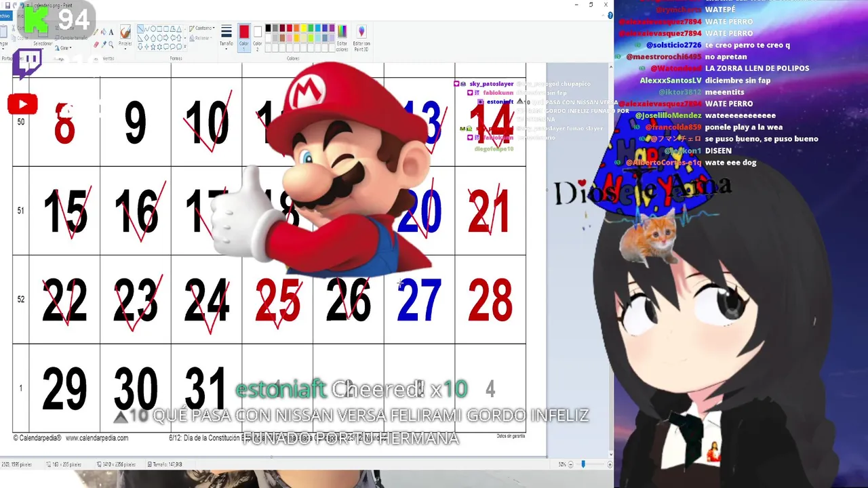
Task: Click the number 29 on the calendar
Action: tap(64, 388)
